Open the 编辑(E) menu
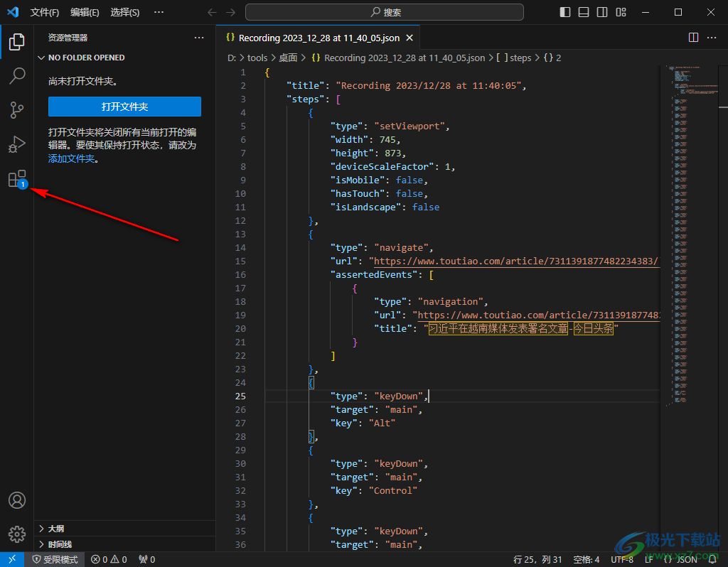Screen dimensions: 728x567 (x=85, y=12)
